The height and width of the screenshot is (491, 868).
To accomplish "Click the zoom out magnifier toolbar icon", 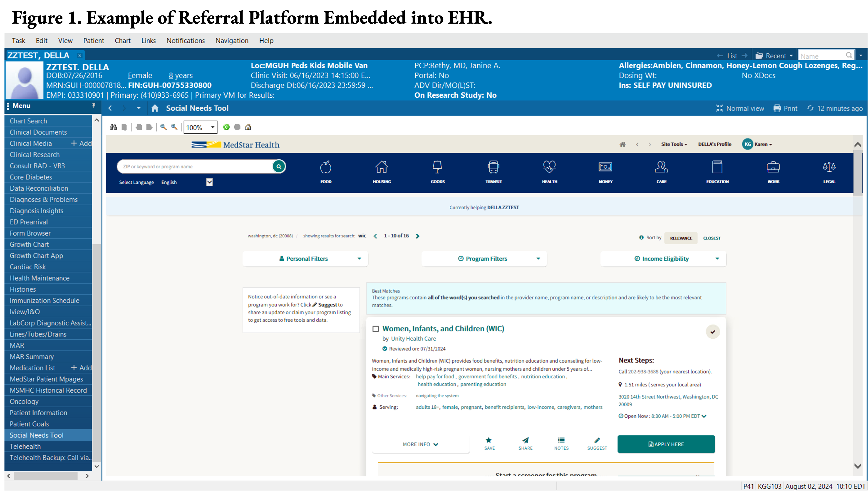I will [x=163, y=127].
